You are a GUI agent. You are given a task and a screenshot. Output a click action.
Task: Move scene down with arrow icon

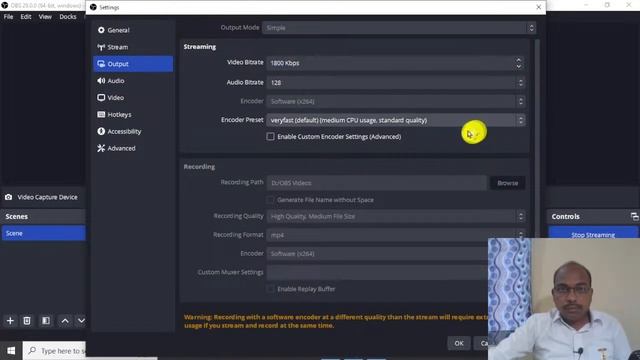point(81,321)
